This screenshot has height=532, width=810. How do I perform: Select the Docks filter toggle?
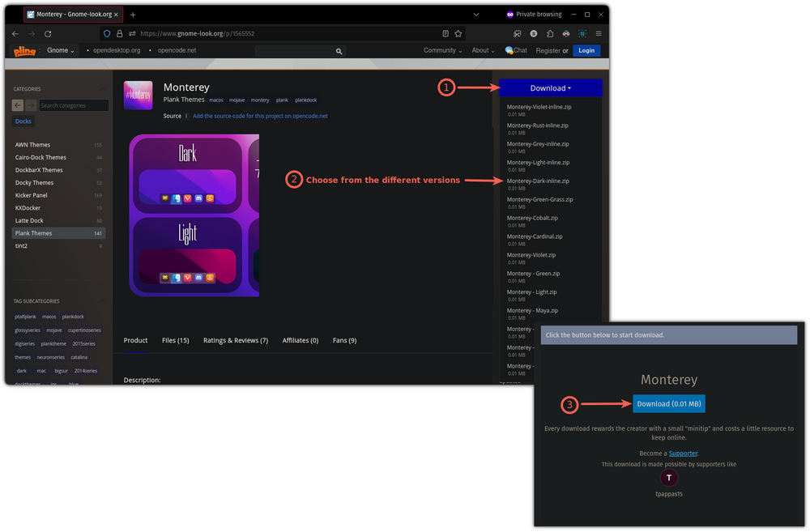(23, 121)
